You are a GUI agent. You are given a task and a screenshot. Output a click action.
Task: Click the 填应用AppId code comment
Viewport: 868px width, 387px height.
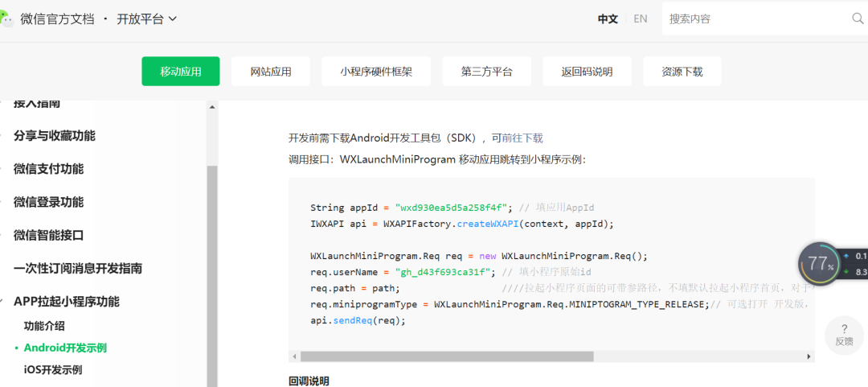557,208
